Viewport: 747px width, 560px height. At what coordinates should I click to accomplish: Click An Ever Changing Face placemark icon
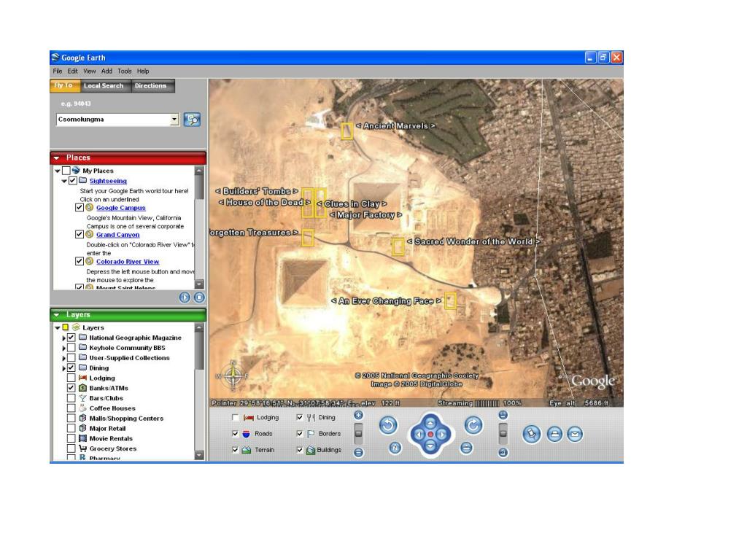[x=450, y=301]
